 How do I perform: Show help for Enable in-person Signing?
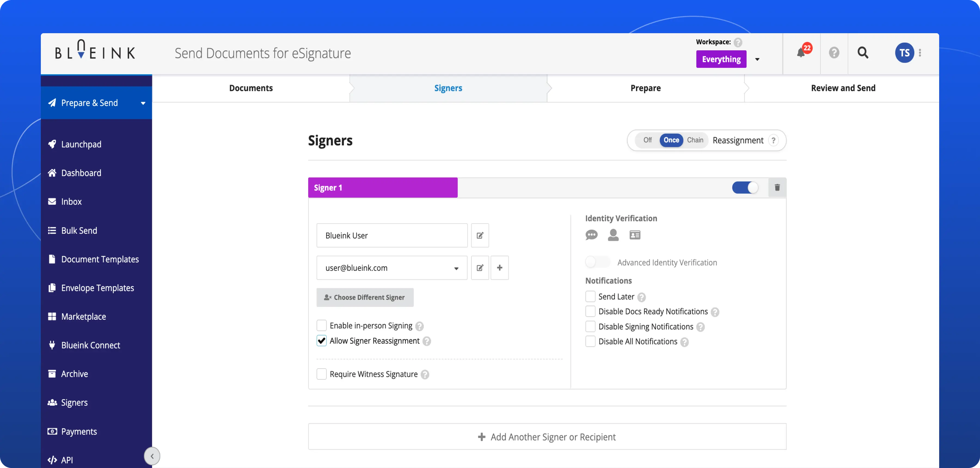419,326
